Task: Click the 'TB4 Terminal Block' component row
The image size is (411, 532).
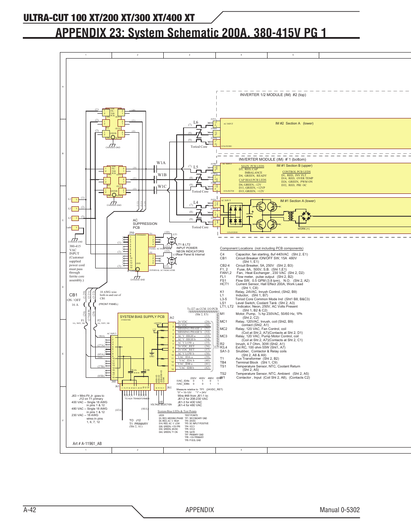Action: (x=249, y=363)
